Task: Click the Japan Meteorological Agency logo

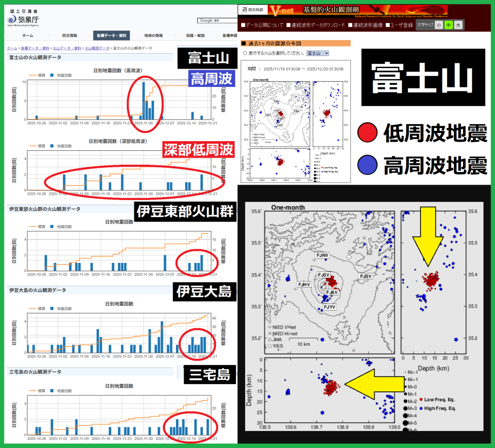Action: click(22, 20)
